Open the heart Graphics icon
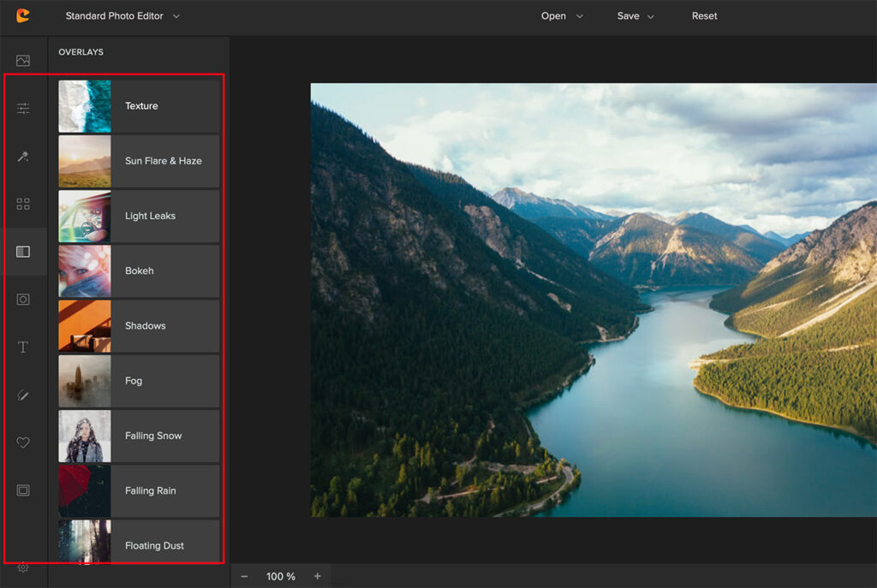 click(x=23, y=442)
